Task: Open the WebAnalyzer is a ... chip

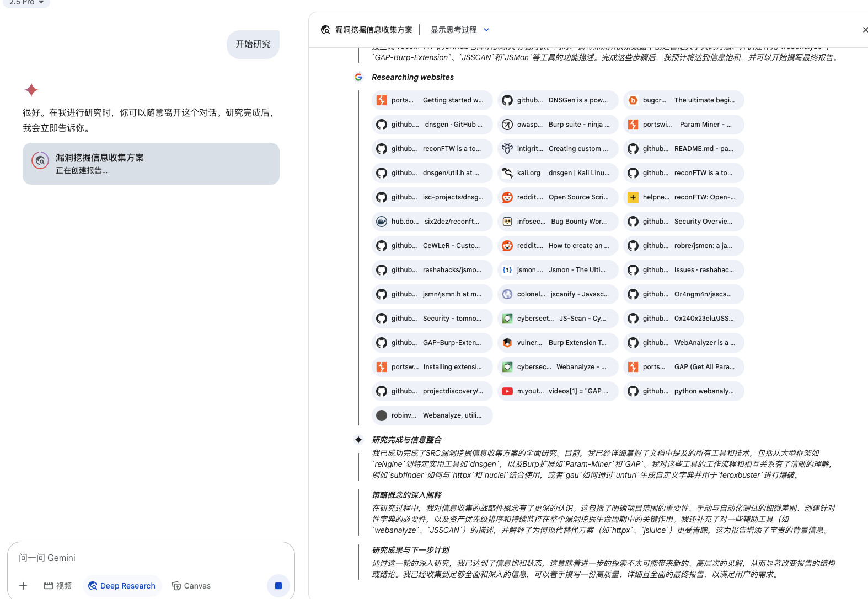Action: pyautogui.click(x=683, y=343)
